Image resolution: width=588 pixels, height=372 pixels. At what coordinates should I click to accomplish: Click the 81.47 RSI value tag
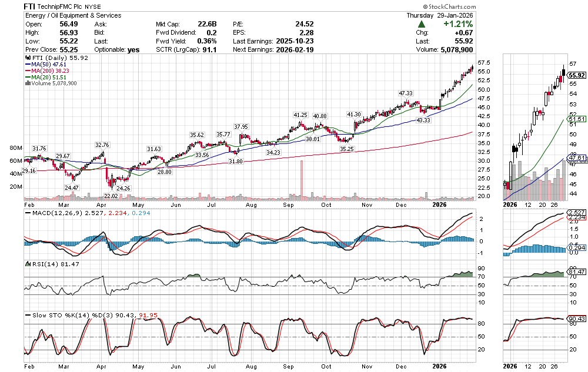tap(577, 272)
